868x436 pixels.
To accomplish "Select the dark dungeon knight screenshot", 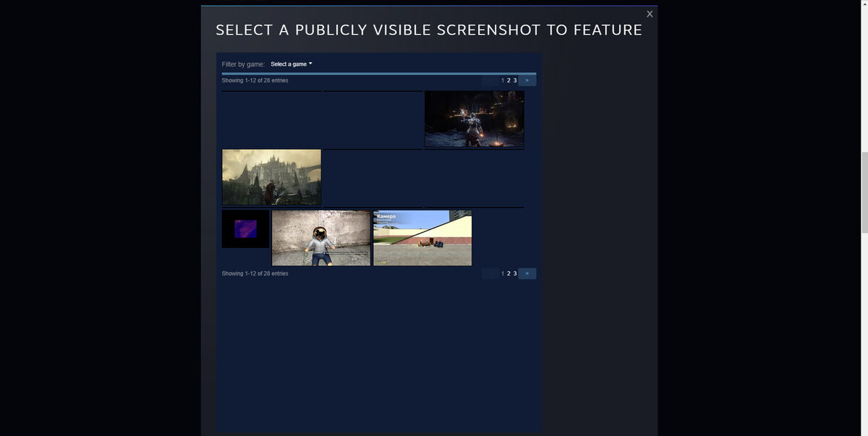I will 475,119.
